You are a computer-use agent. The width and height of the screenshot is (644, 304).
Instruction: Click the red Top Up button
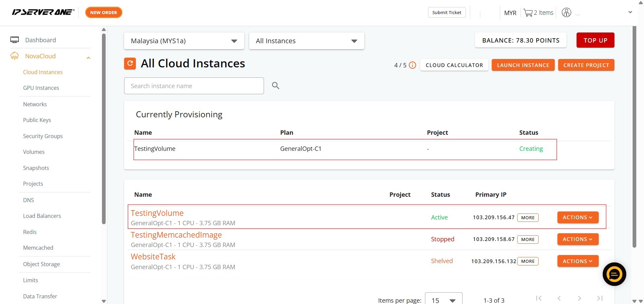(x=595, y=40)
